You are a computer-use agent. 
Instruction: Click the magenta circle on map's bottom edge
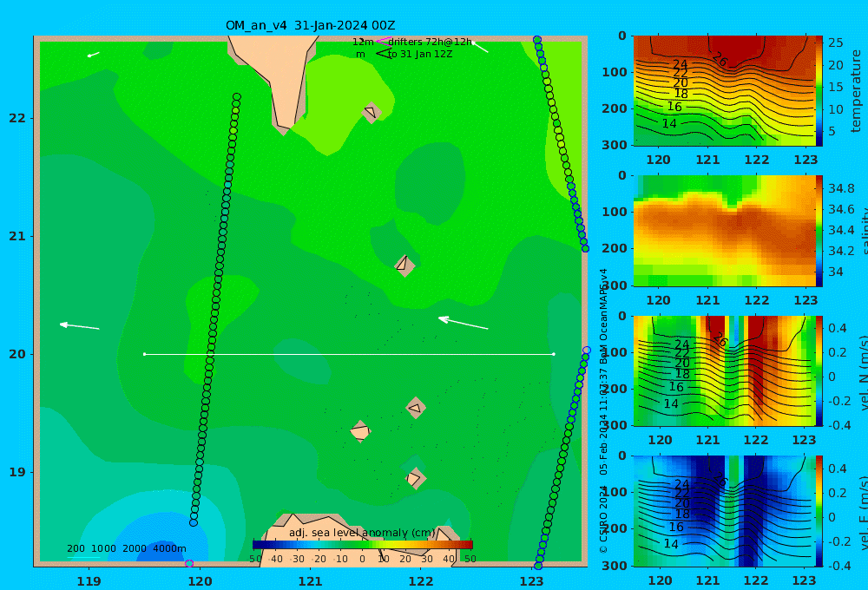click(x=189, y=563)
